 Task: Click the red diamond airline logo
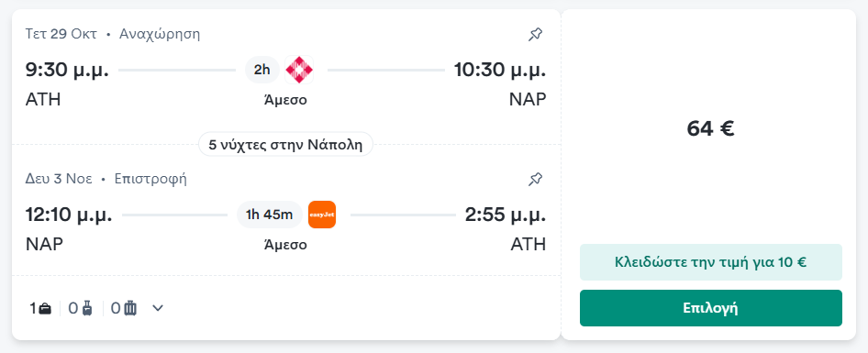point(299,70)
